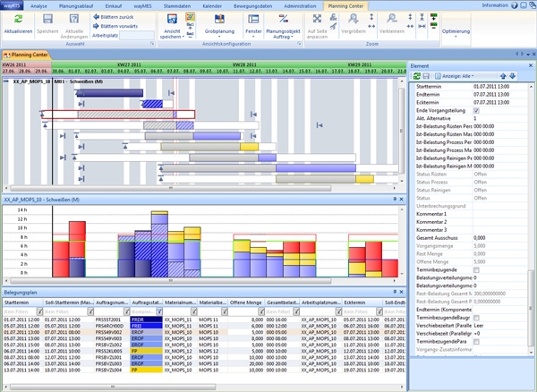Tick the TerminbezugendePara checkbox
The image size is (537, 392).
(476, 342)
